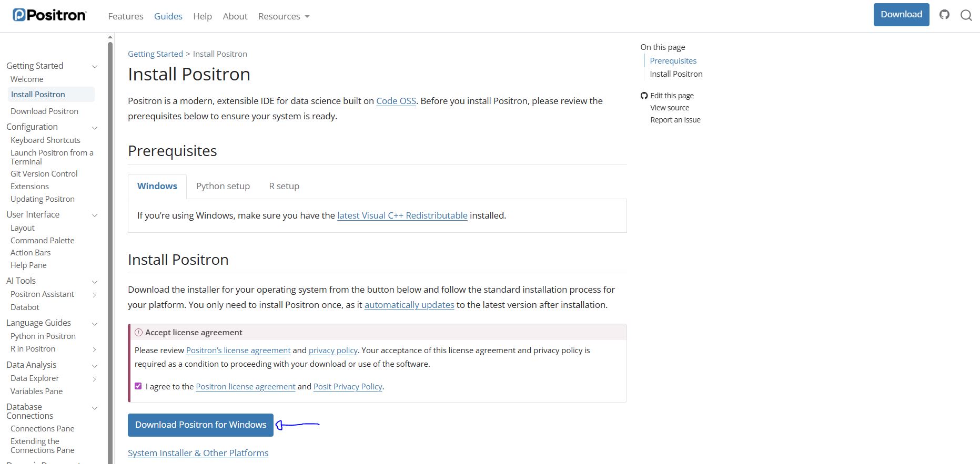Switch to the Python setup tab
The width and height of the screenshot is (980, 464).
(x=223, y=186)
